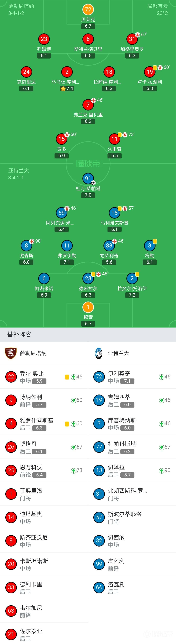
Task: Open substitute 博纳佐利 row
Action: (x=44, y=400)
